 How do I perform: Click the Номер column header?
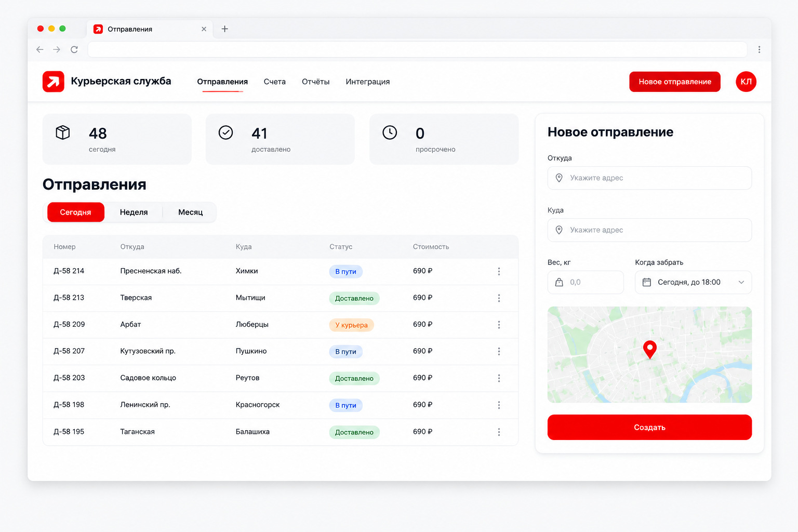[64, 247]
